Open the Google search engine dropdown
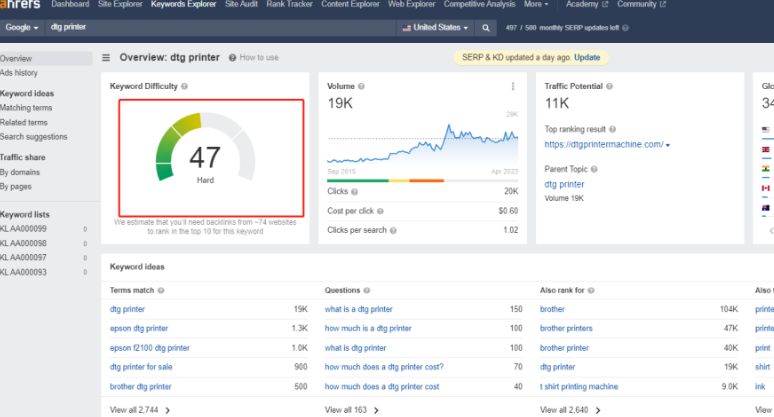774x417 pixels. (20, 27)
